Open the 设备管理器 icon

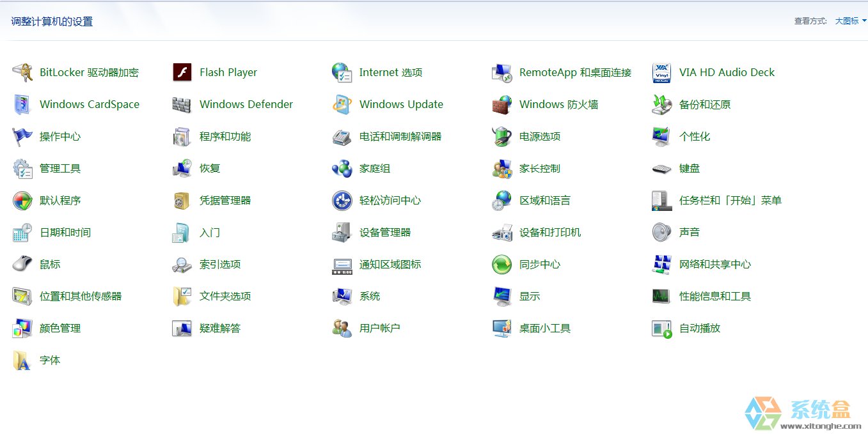click(x=342, y=233)
